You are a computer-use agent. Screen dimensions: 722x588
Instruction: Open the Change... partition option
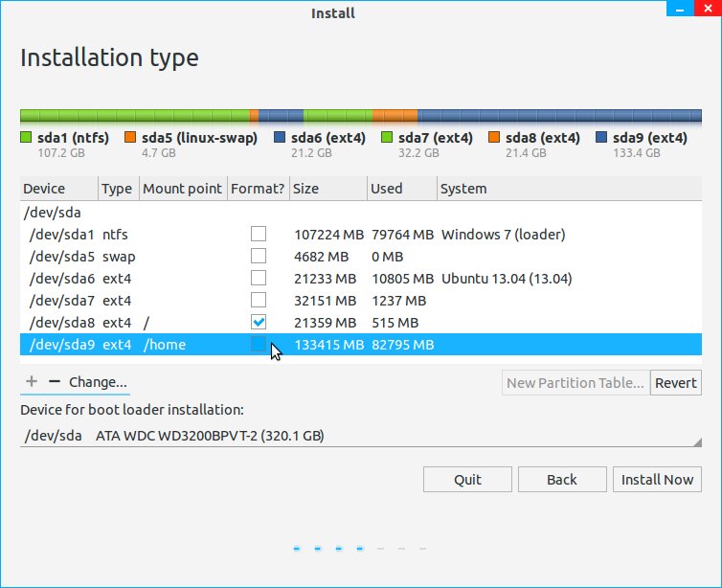pos(98,382)
